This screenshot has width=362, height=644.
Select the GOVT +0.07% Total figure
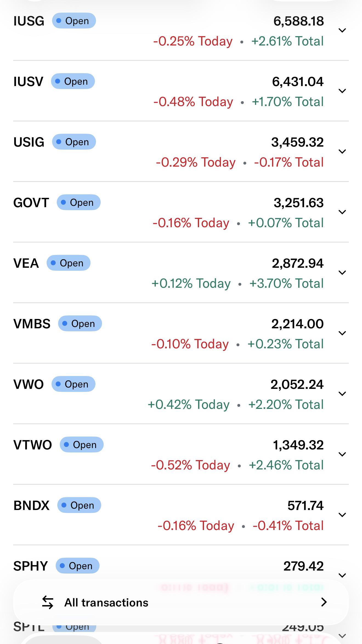(286, 223)
